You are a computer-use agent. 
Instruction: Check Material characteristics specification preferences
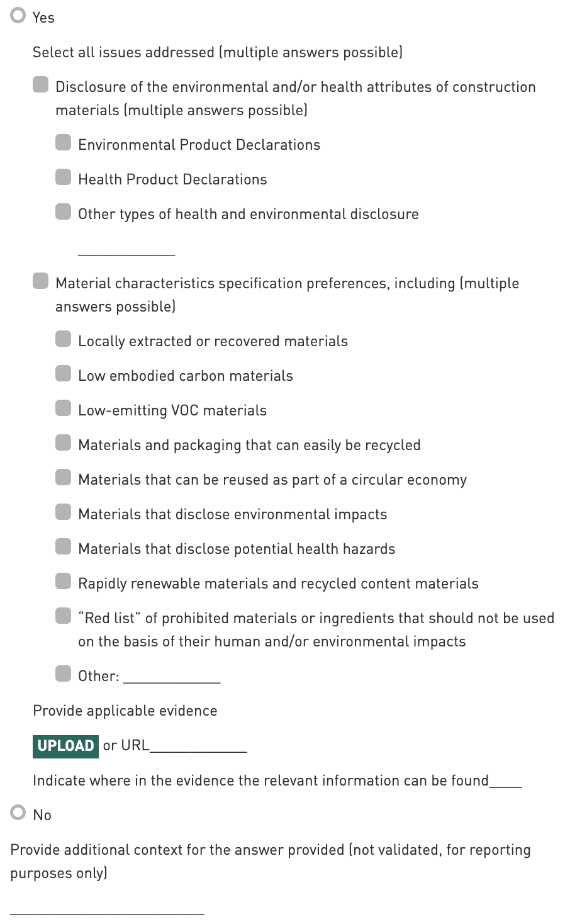pos(41,281)
